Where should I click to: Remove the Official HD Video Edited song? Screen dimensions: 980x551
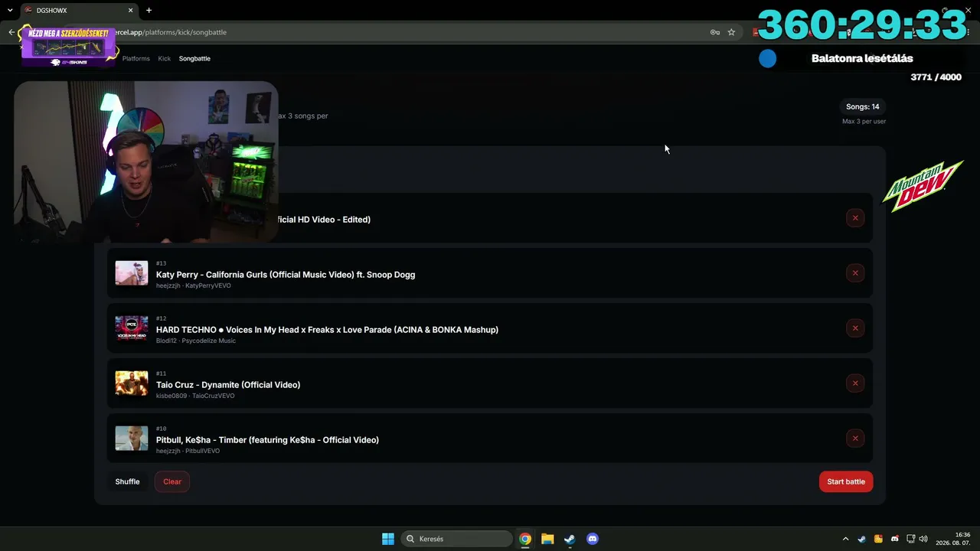(x=855, y=218)
